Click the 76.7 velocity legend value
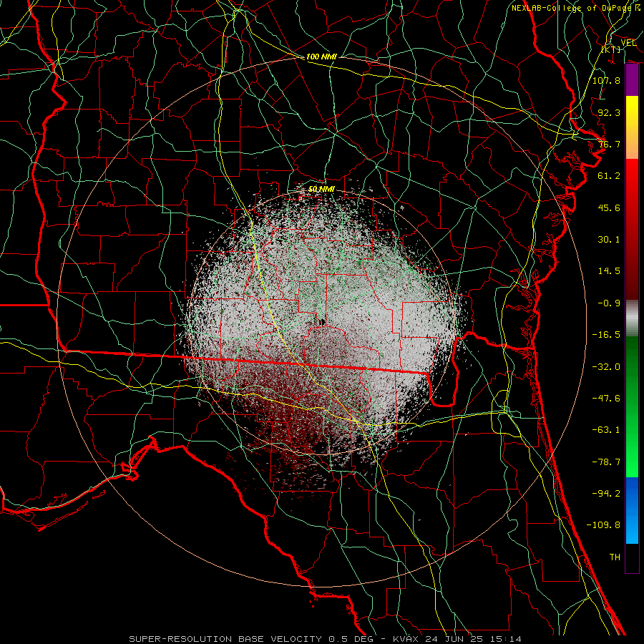This screenshot has height=644, width=644. [x=609, y=144]
